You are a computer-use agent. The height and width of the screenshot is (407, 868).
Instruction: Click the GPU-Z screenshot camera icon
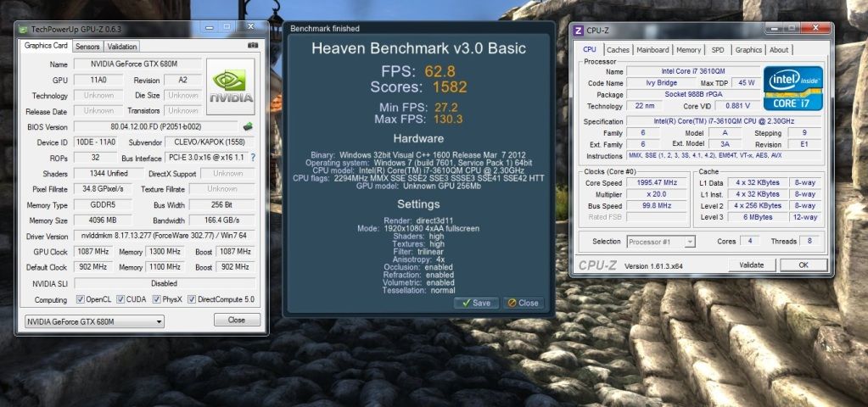(253, 46)
